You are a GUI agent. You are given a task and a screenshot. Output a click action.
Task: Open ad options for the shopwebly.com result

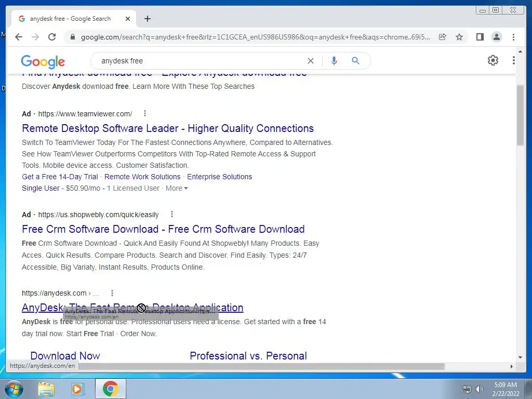coord(172,214)
